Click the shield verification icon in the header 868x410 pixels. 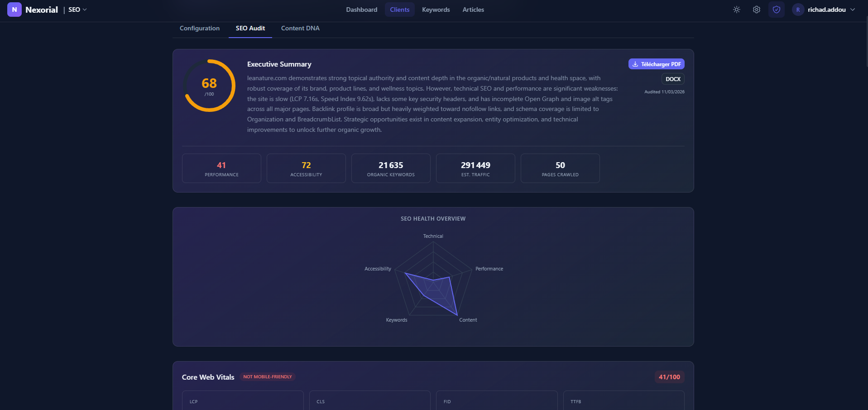click(x=776, y=9)
